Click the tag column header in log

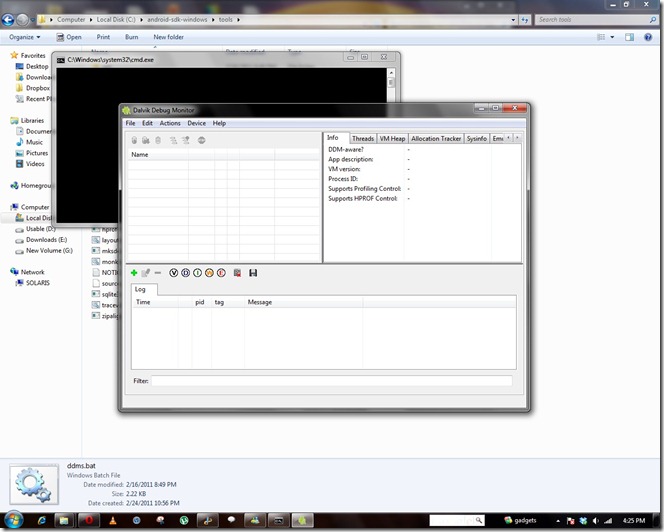[228, 302]
